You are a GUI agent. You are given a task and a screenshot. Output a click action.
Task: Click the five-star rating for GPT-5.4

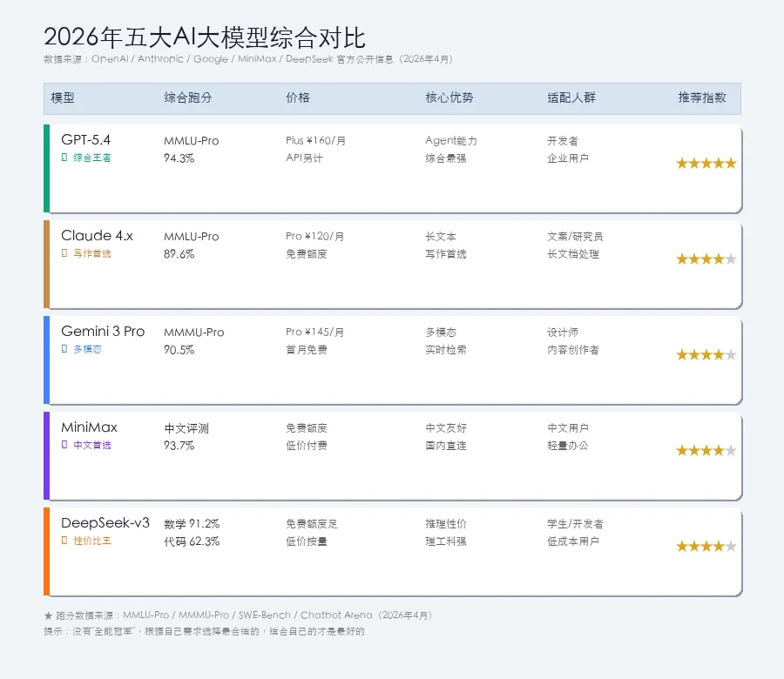[706, 163]
